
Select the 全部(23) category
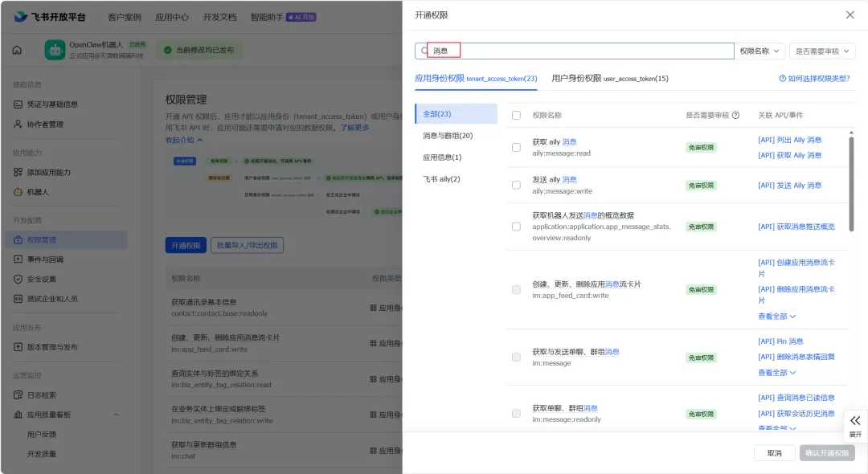click(x=457, y=113)
